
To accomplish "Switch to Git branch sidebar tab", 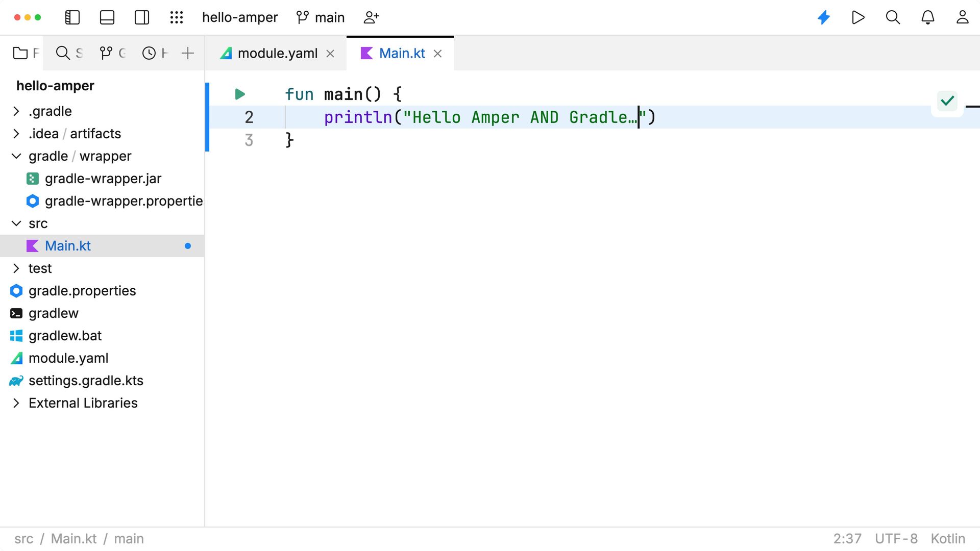I will click(x=112, y=53).
